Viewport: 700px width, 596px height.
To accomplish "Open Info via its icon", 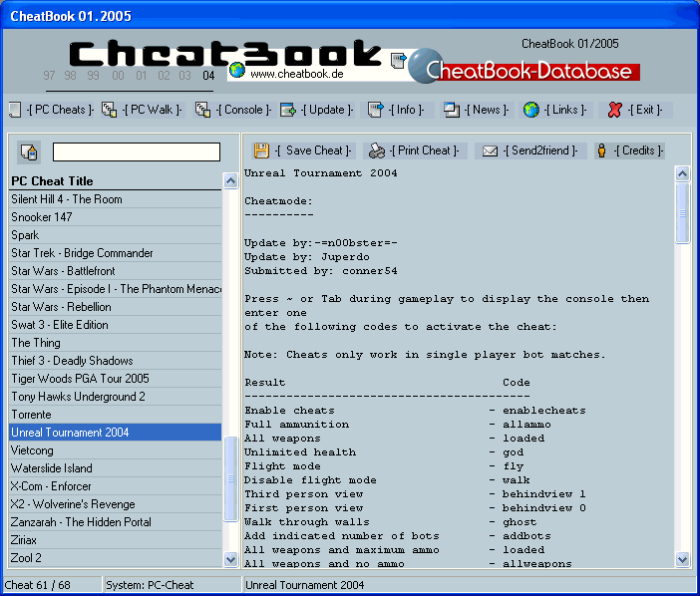I will (x=376, y=110).
